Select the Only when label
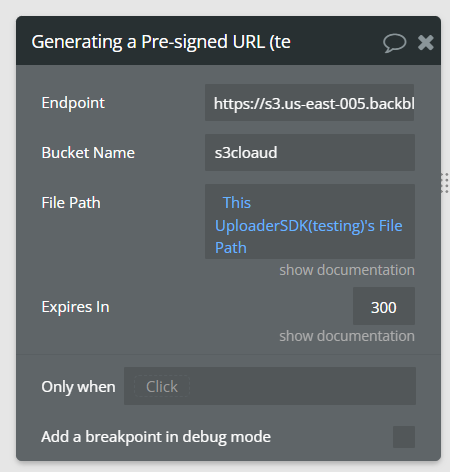Image resolution: width=450 pixels, height=472 pixels. pyautogui.click(x=78, y=387)
